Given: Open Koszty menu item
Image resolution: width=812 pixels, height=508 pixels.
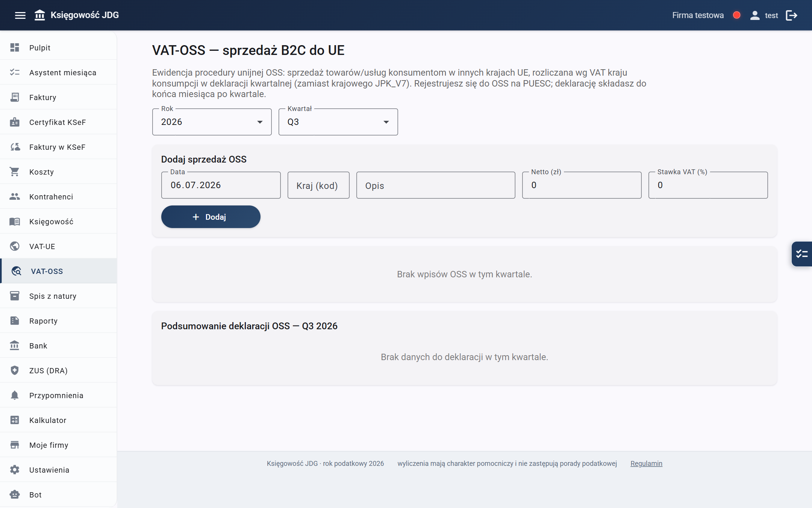Looking at the screenshot, I should tap(58, 172).
